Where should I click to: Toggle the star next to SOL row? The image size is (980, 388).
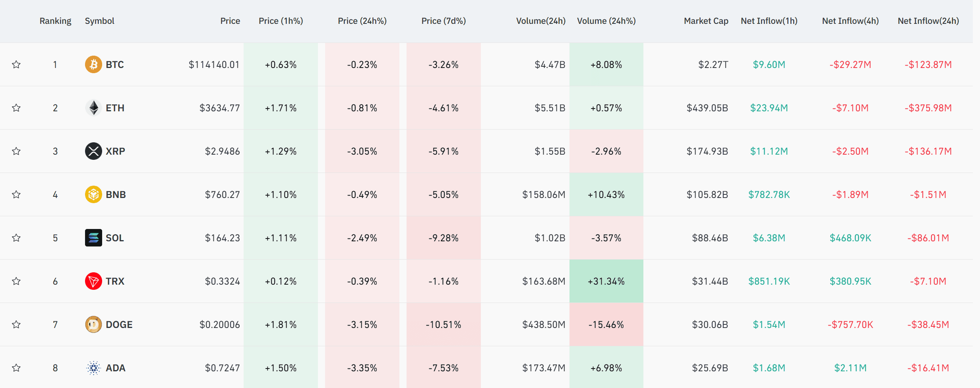pos(16,238)
